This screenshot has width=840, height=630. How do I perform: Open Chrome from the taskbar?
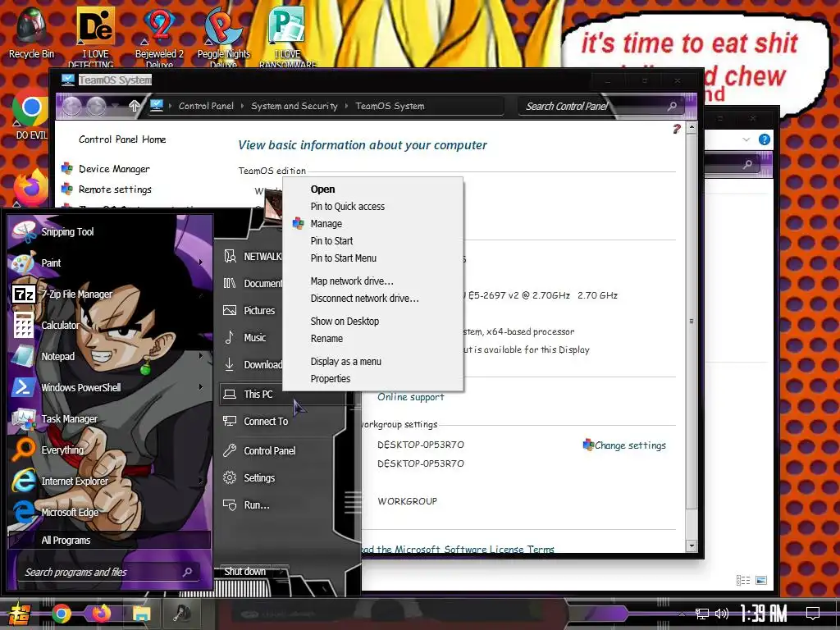[x=61, y=614]
